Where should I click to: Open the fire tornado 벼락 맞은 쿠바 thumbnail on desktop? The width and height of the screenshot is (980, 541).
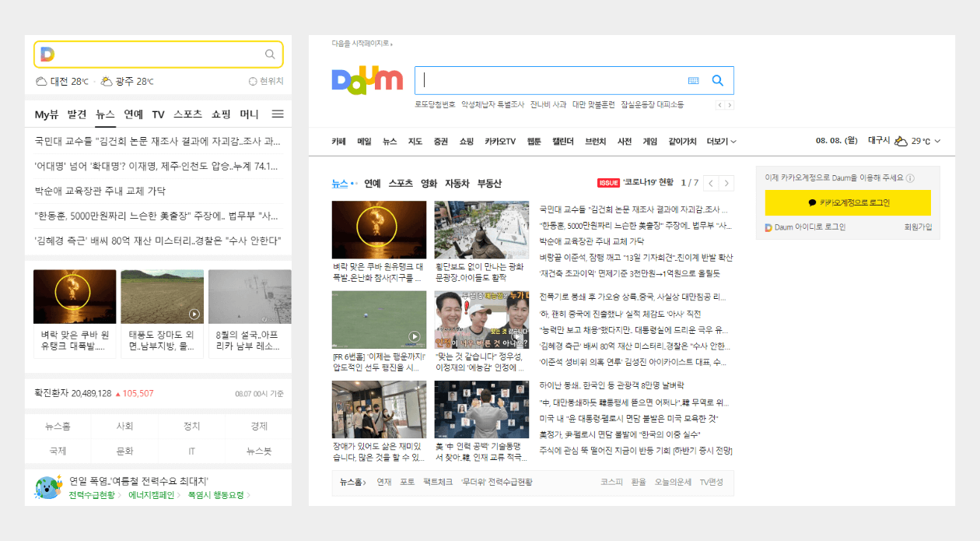point(379,230)
